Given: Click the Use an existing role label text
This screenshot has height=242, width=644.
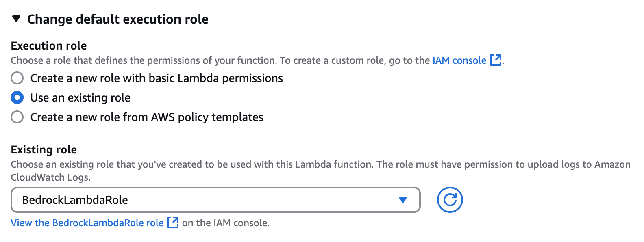Looking at the screenshot, I should coord(80,97).
